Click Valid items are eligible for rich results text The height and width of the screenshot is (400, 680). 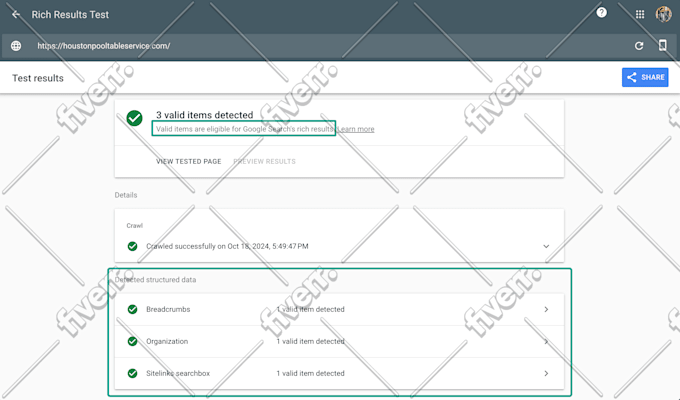(245, 129)
